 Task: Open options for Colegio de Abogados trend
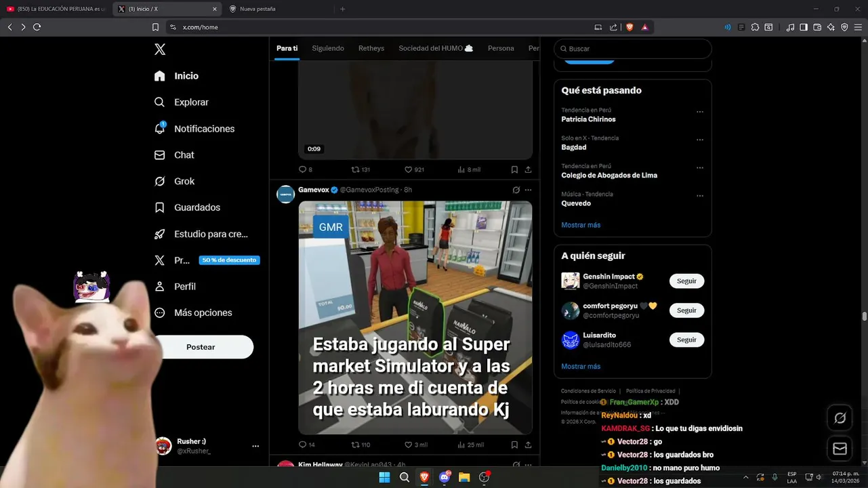tap(700, 168)
